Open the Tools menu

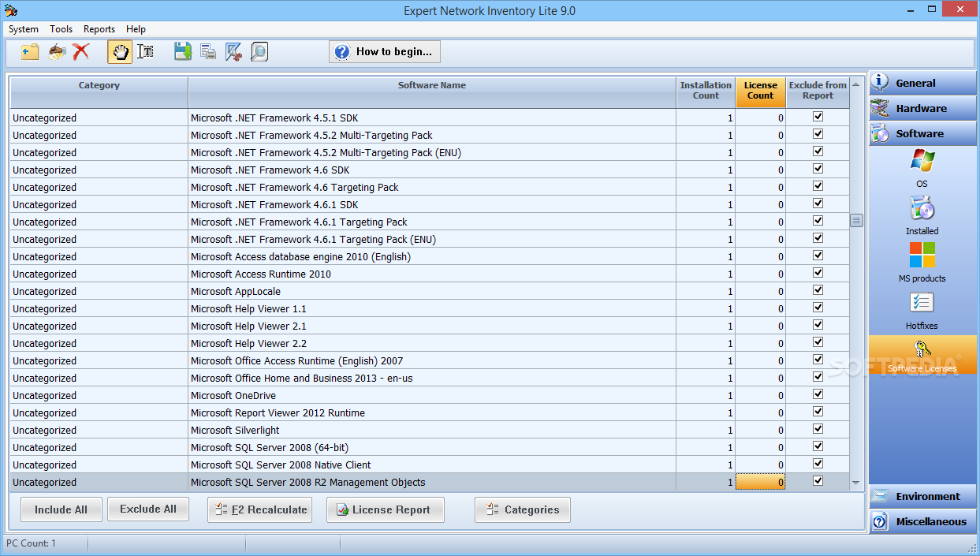click(x=61, y=29)
